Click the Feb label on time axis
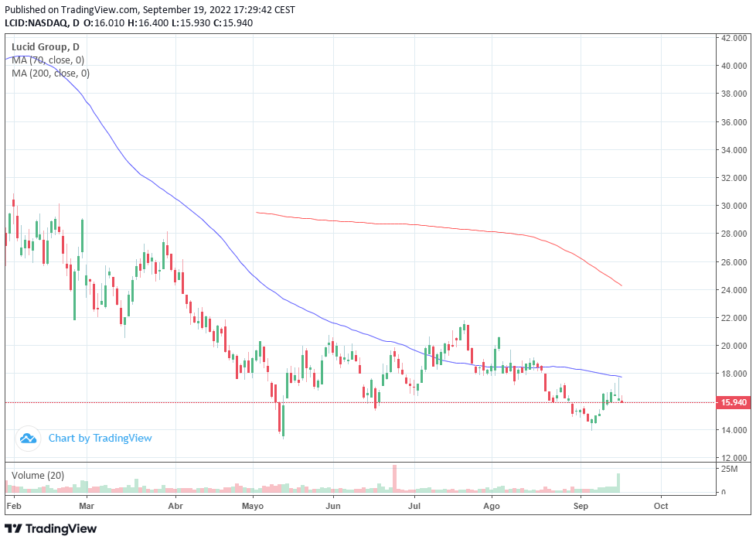Viewport: 756px width, 543px height. [14, 506]
